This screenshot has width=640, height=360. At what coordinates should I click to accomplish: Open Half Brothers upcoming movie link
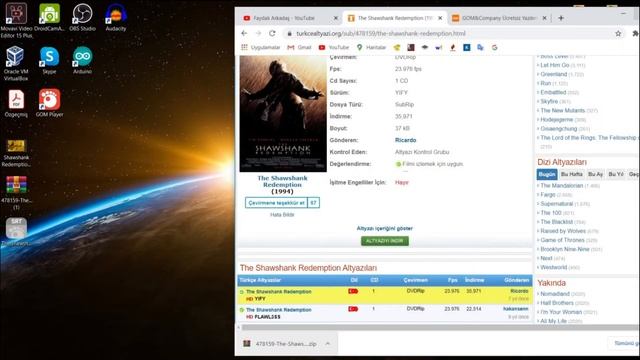coord(557,303)
